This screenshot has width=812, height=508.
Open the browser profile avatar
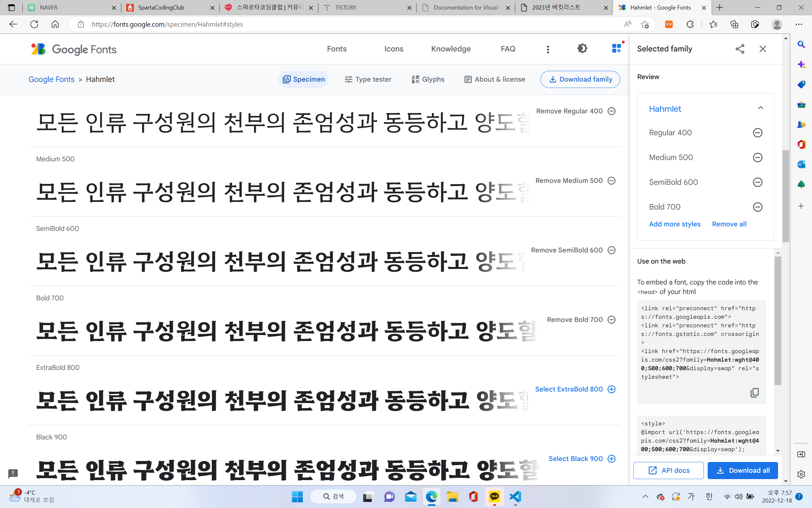coord(777,24)
